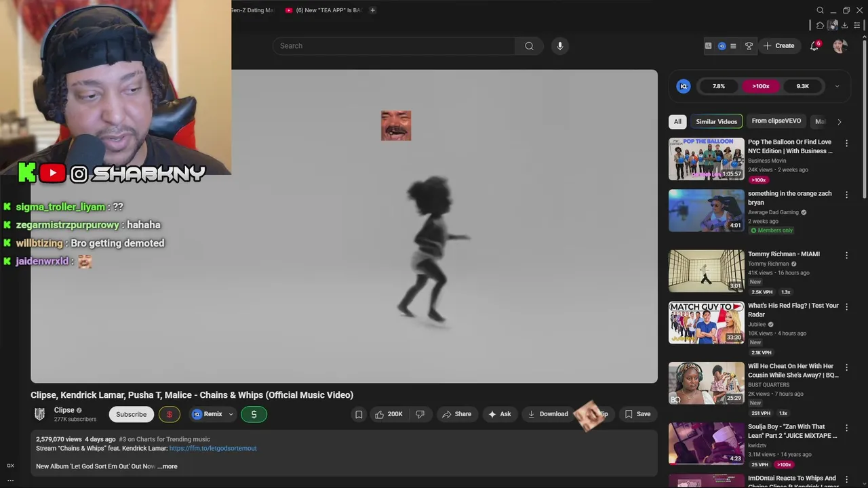Like the video showing 200K likes
868x488 pixels.
[x=389, y=414]
